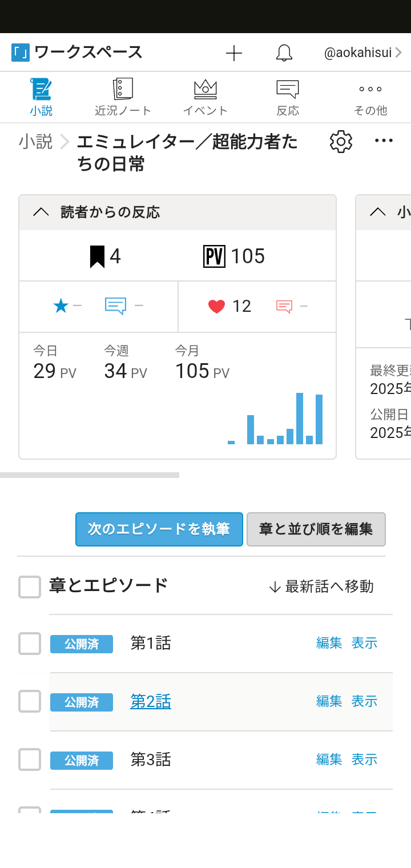The image size is (411, 868).
Task: Switch to the イベント tab
Action: click(x=205, y=97)
